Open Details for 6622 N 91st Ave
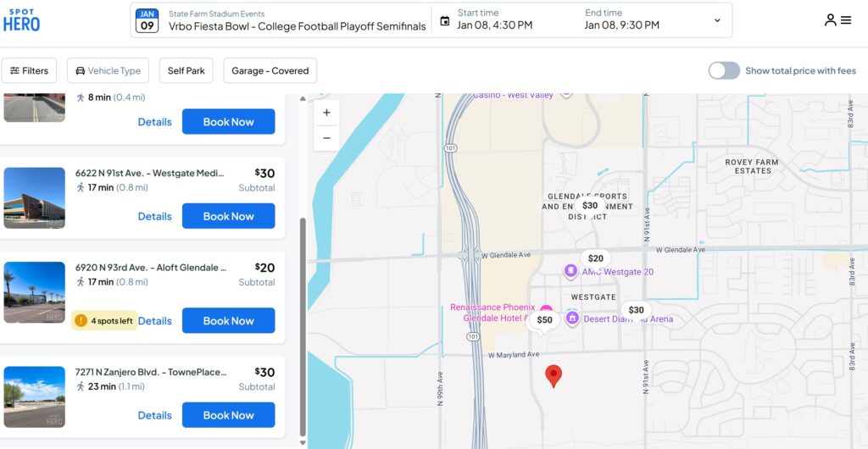Image resolution: width=868 pixels, height=449 pixels. tap(154, 216)
